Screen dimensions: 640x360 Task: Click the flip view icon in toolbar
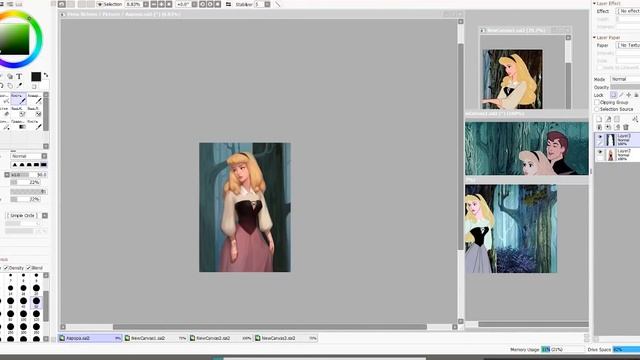point(228,4)
